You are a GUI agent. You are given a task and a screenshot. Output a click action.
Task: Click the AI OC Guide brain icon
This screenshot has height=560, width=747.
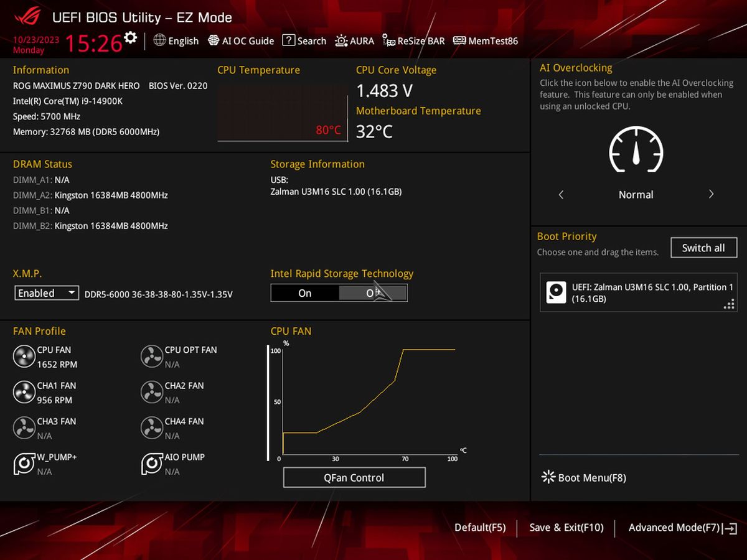tap(214, 40)
